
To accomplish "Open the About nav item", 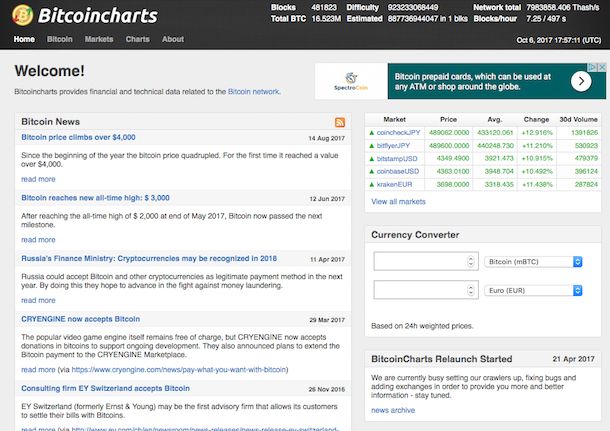I will pos(173,39).
